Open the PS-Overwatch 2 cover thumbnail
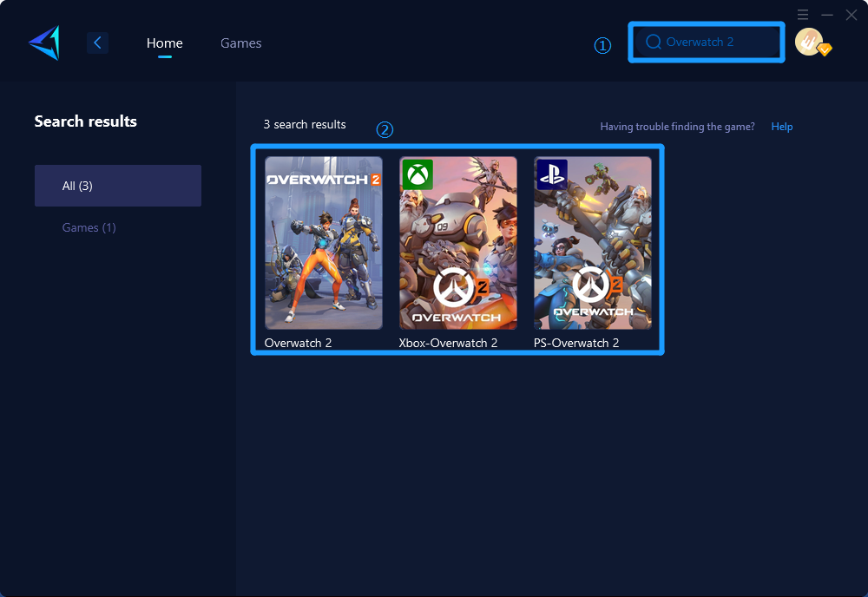 (x=592, y=243)
